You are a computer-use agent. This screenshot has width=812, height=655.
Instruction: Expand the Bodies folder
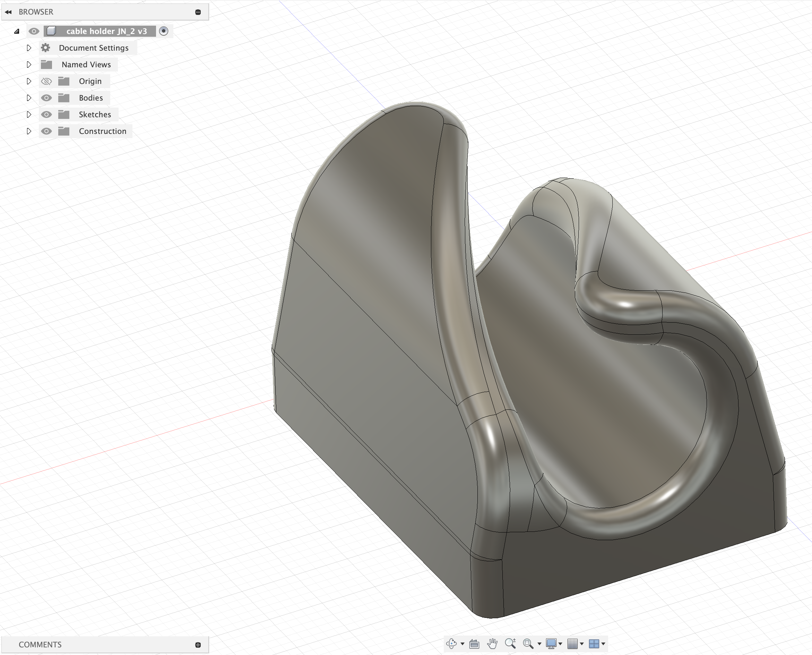(x=29, y=98)
